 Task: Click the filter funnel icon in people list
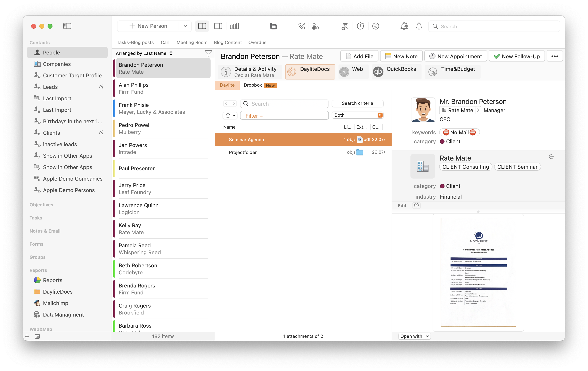point(208,53)
